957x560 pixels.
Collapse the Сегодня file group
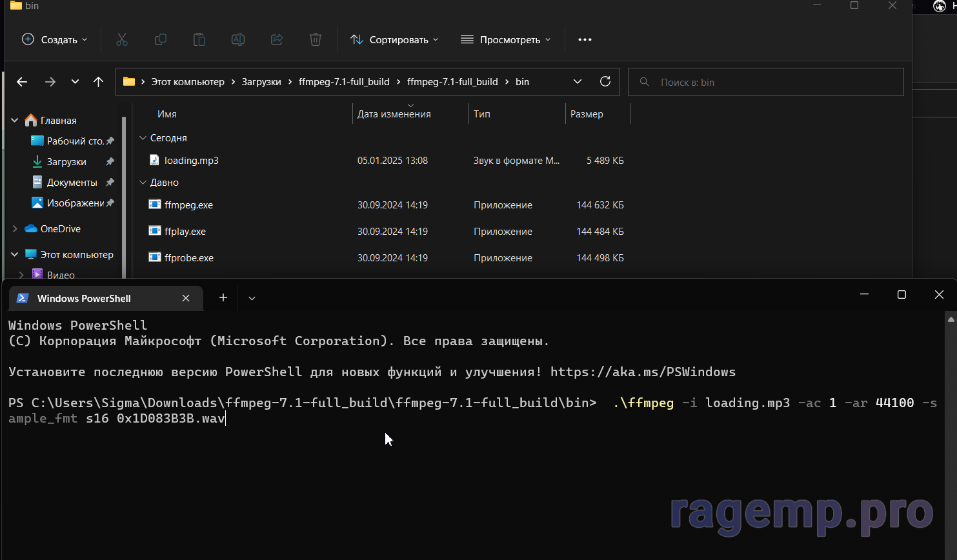tap(143, 138)
